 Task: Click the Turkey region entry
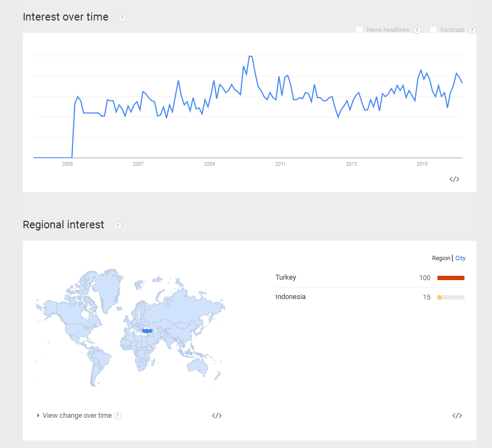click(x=286, y=277)
